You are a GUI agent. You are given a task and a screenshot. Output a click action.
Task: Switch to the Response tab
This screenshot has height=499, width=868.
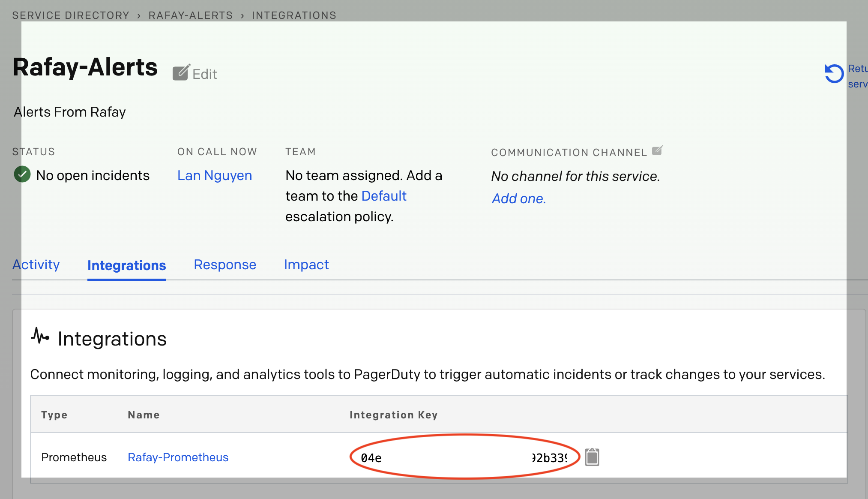(225, 265)
